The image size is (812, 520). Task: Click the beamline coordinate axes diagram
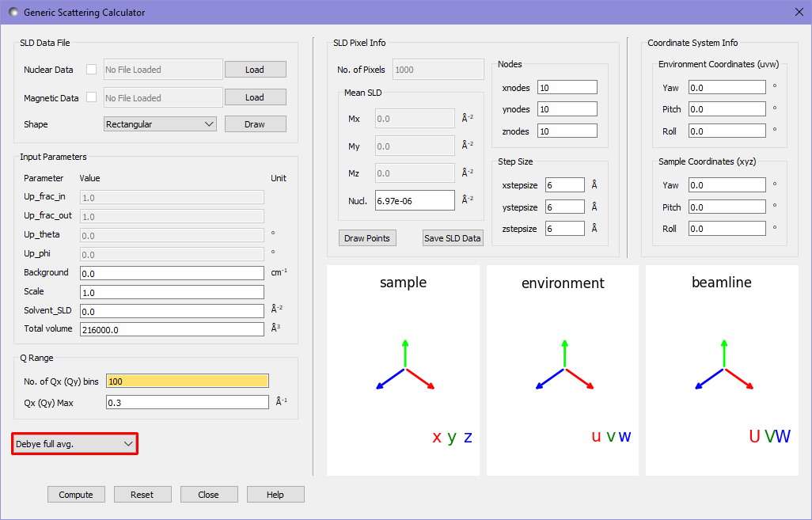pos(722,370)
